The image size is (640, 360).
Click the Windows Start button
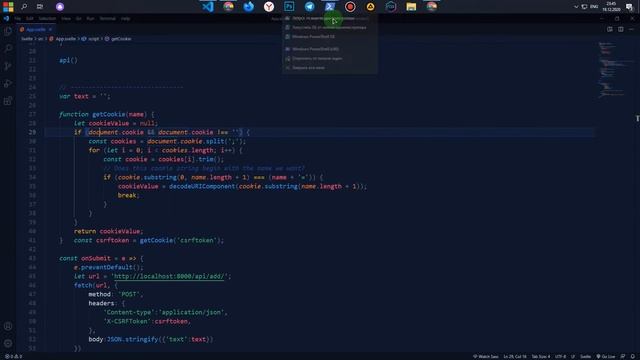pos(8,7)
